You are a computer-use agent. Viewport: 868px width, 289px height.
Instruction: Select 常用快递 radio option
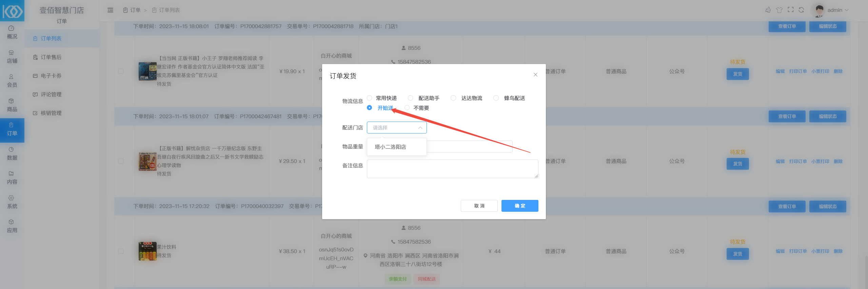tap(370, 98)
